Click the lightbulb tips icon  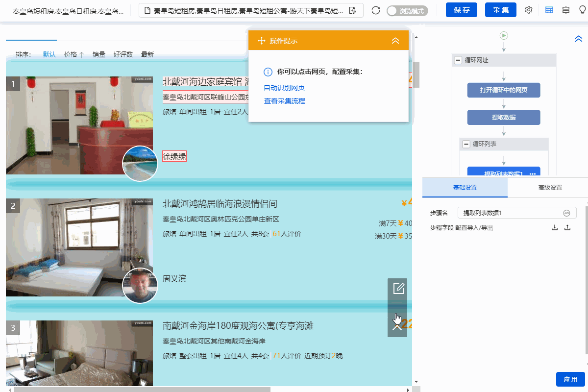click(582, 10)
